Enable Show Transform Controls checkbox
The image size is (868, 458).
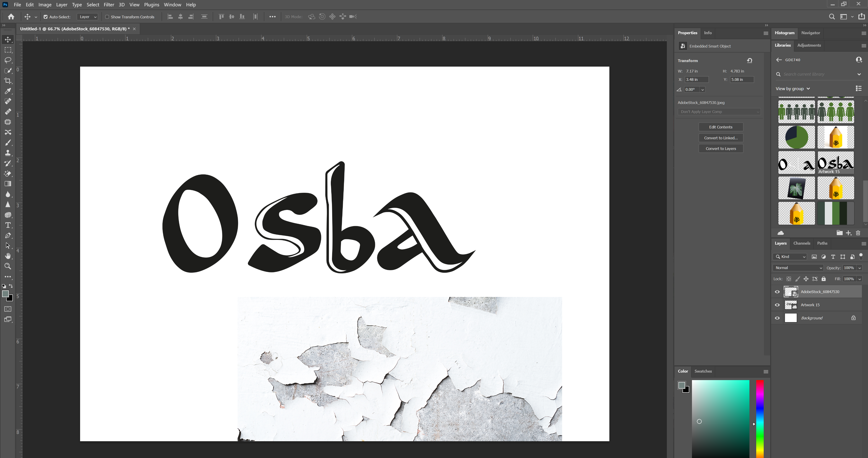tap(107, 17)
